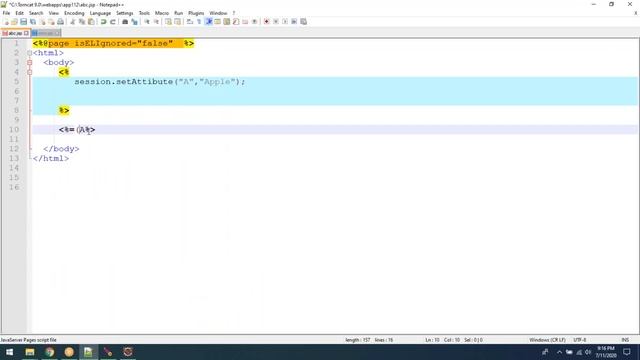Click the Playback macro icon

pyautogui.click(x=285, y=22)
